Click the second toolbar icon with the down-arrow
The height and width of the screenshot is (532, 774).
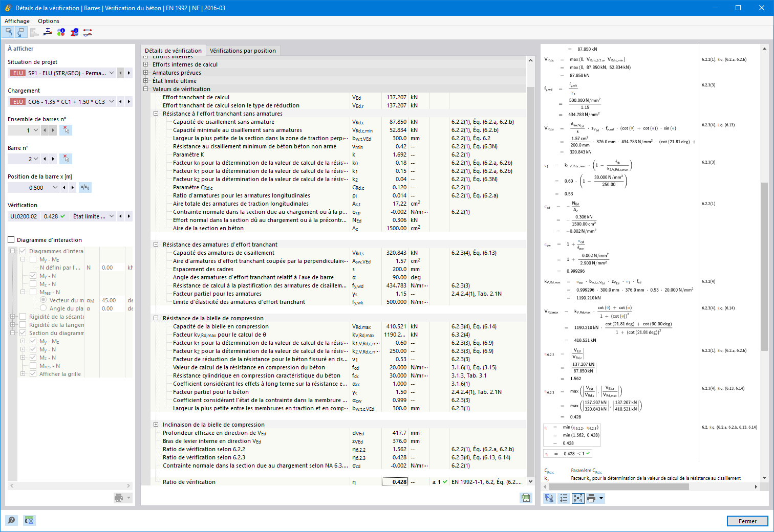(21, 32)
